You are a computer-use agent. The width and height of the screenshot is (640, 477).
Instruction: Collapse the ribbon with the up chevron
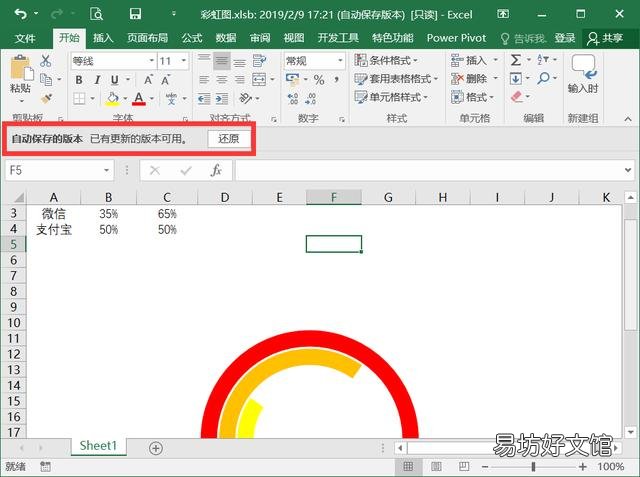627,119
